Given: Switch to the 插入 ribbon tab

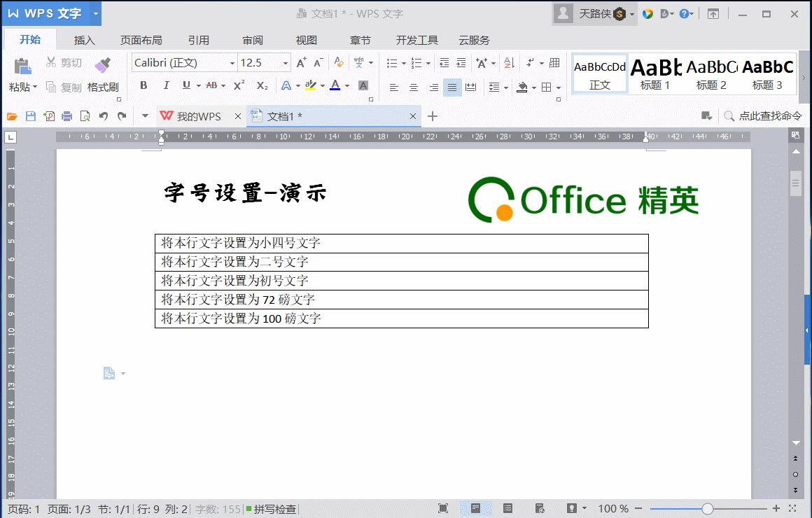Looking at the screenshot, I should 84,40.
